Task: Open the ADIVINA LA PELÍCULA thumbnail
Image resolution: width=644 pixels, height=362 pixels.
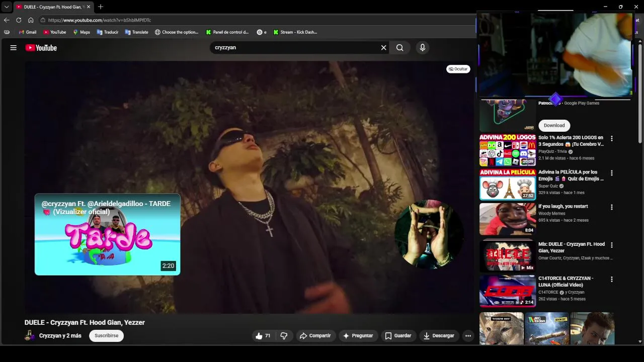Action: click(x=508, y=185)
